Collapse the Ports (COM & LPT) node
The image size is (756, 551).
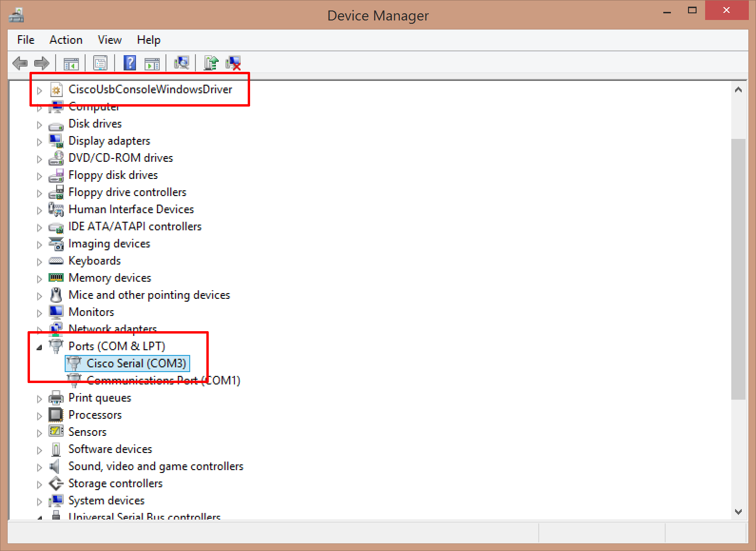[x=39, y=347]
